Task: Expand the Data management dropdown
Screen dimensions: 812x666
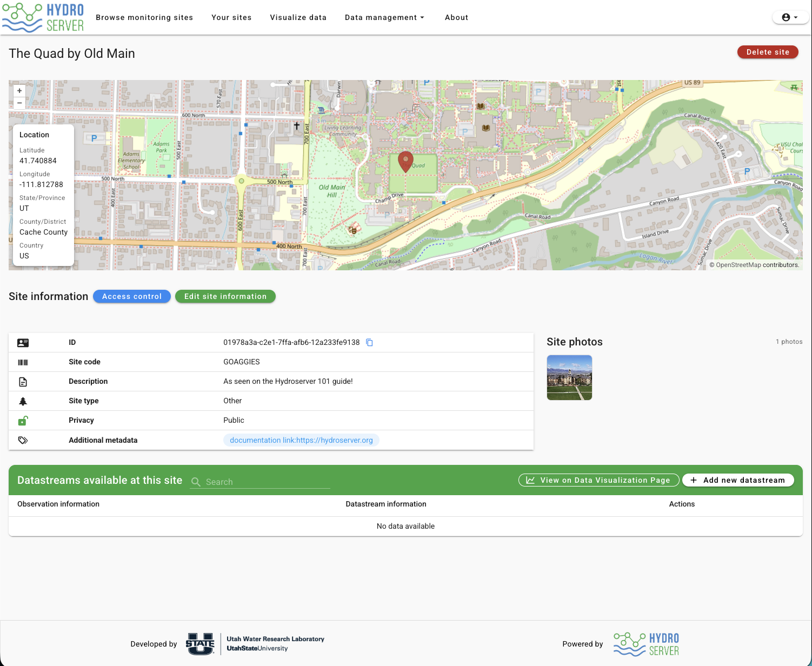Action: pos(384,17)
